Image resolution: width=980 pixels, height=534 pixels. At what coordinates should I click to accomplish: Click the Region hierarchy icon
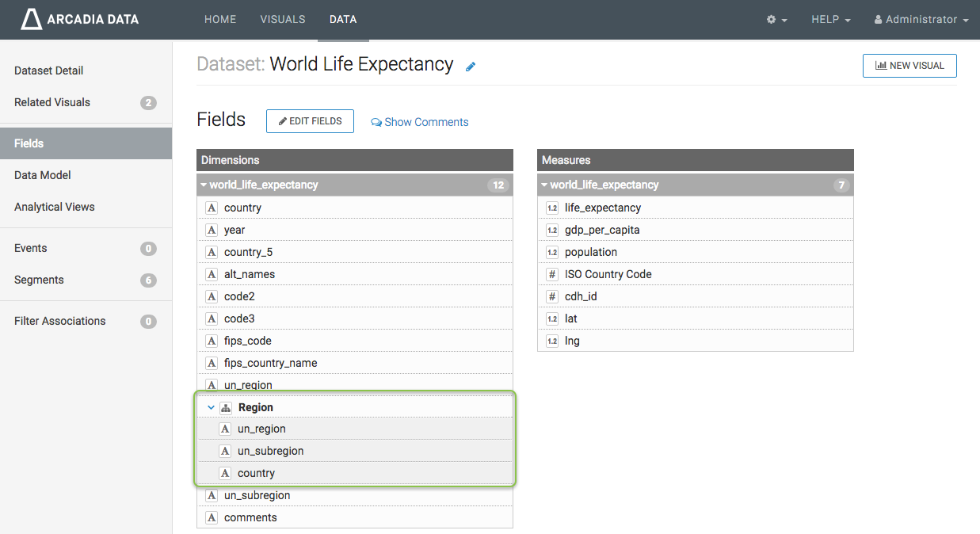pyautogui.click(x=226, y=407)
